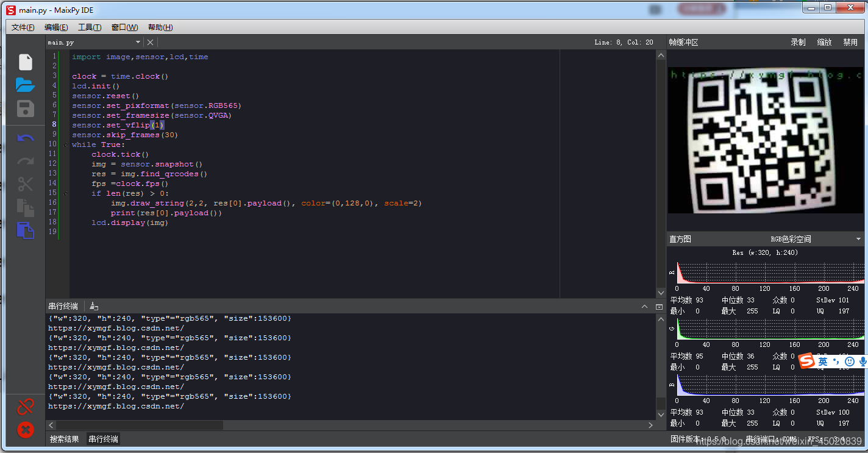Click line 1 import statement
Viewport: 868px width, 453px height.
pos(140,57)
